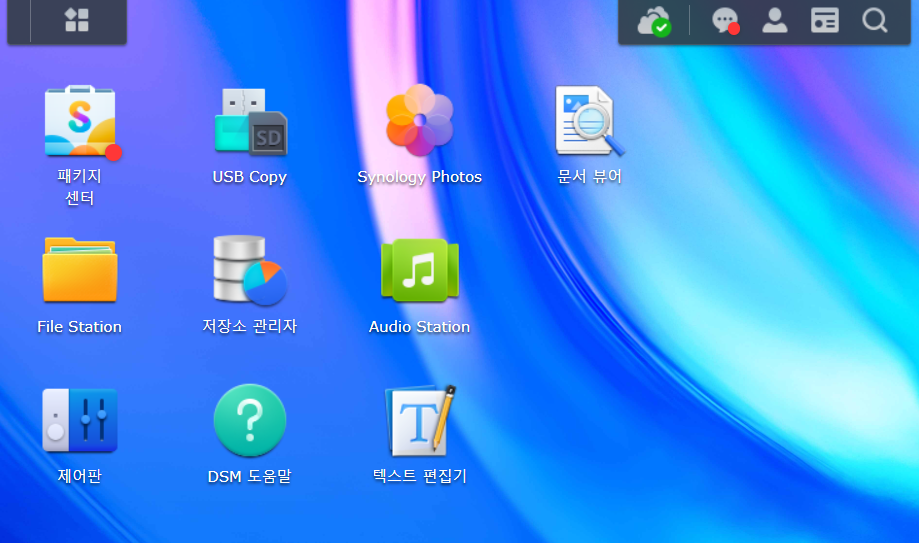
Task: Click the '텍스트 편집기' label
Action: point(420,476)
